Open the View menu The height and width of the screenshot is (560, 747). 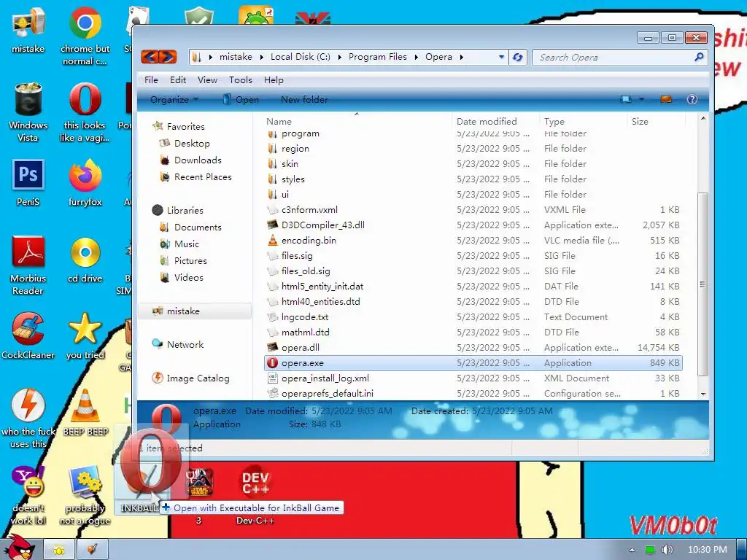point(207,80)
